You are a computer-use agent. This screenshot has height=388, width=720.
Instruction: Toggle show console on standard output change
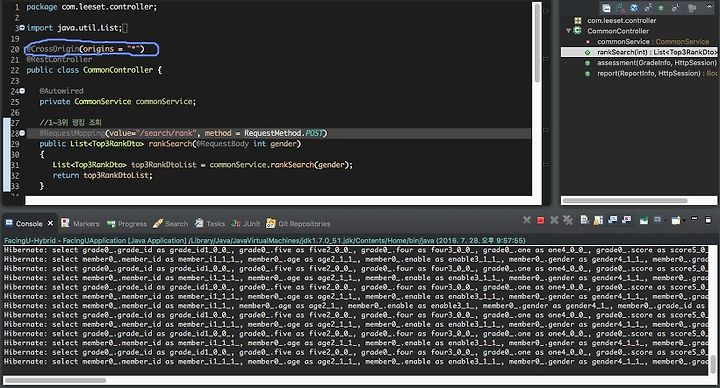pos(613,220)
